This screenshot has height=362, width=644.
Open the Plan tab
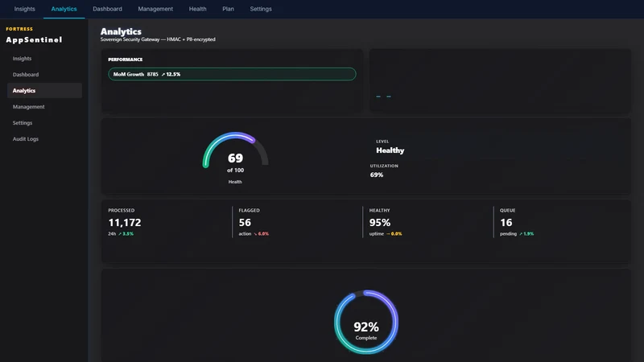point(229,9)
